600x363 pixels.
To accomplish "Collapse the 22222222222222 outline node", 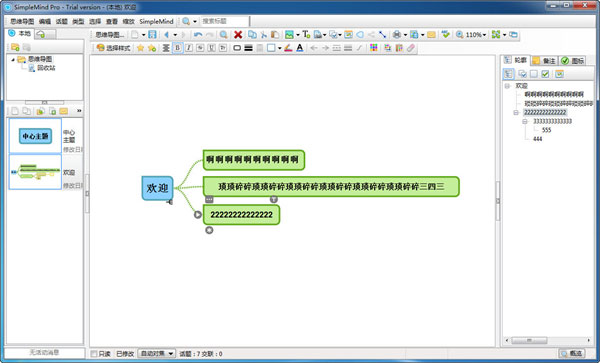I will point(516,112).
